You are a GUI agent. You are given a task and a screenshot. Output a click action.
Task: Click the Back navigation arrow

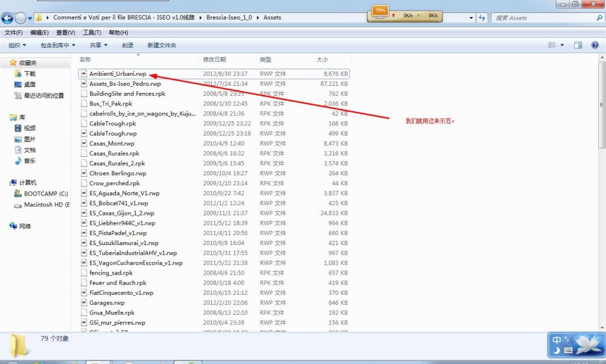pyautogui.click(x=8, y=18)
